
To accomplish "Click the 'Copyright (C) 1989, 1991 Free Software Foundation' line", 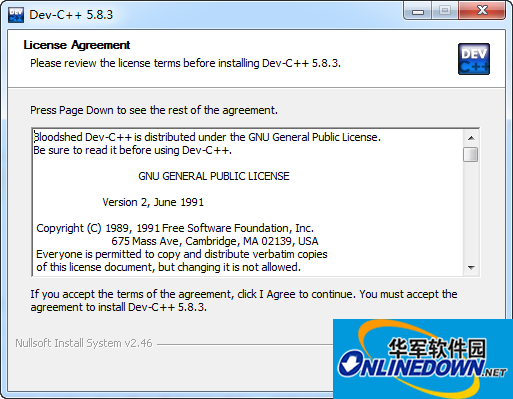I will tap(175, 228).
